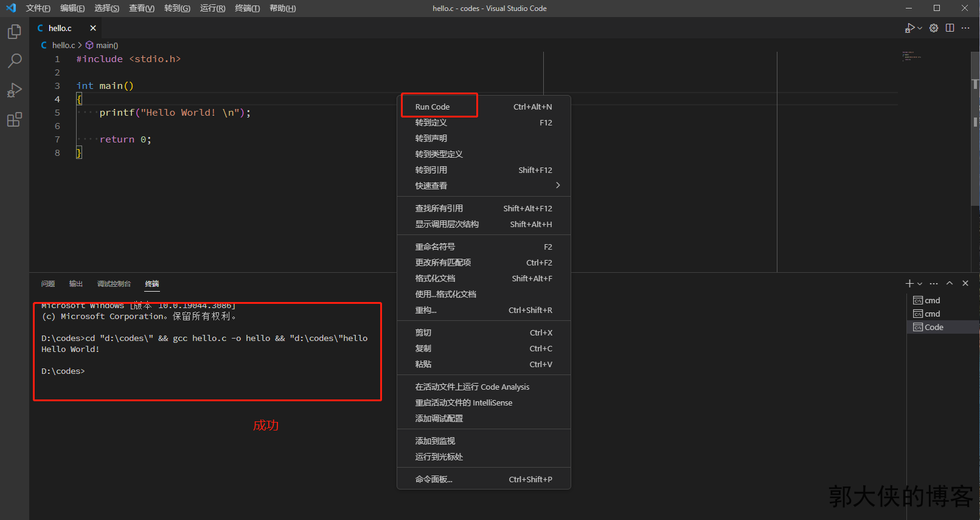Open the 查看(V) menu

click(x=142, y=8)
